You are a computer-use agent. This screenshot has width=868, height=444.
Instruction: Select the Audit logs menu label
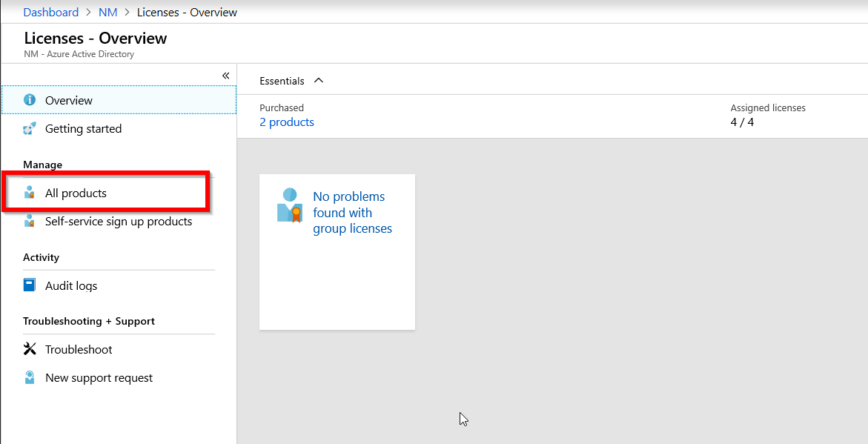pyautogui.click(x=71, y=285)
